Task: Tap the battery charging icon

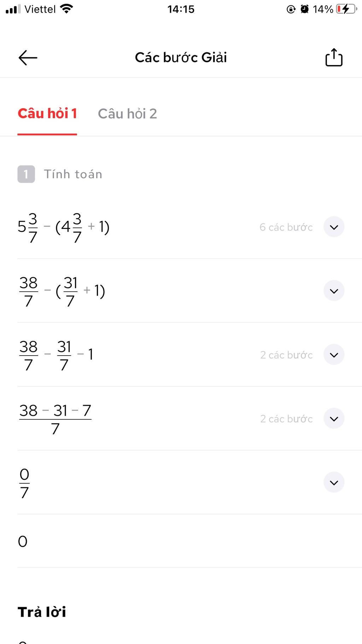Action: click(x=346, y=9)
